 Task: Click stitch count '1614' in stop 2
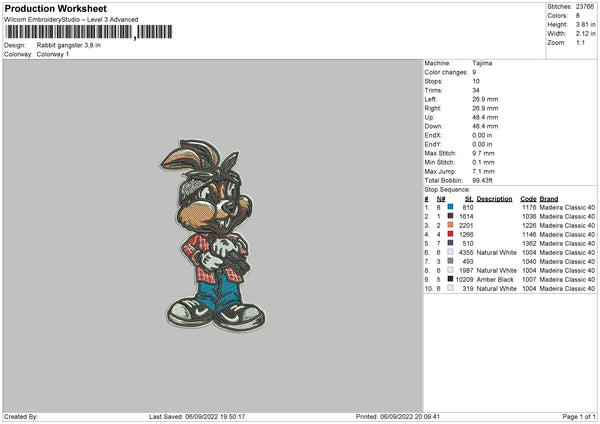pyautogui.click(x=466, y=217)
